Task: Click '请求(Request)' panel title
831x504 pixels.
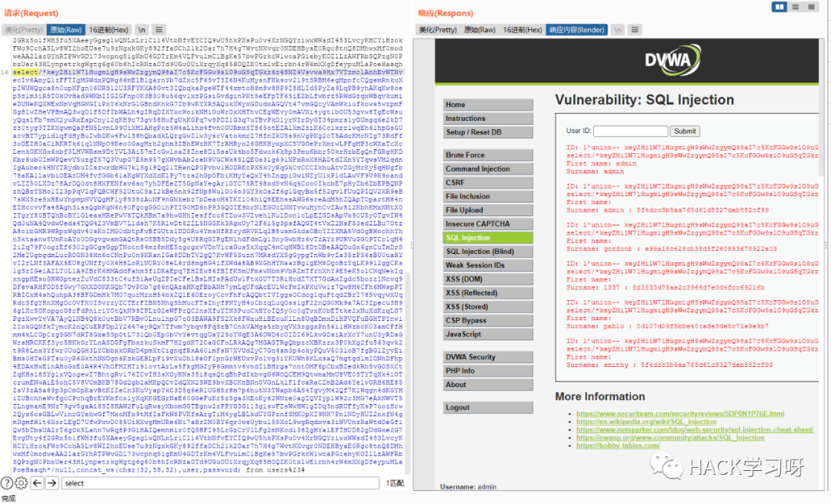Action: (32, 13)
